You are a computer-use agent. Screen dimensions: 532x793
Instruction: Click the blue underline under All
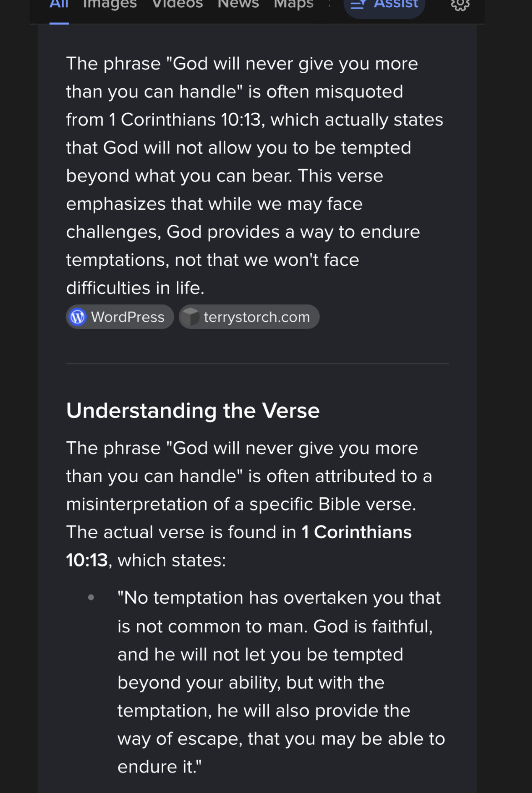pyautogui.click(x=59, y=23)
